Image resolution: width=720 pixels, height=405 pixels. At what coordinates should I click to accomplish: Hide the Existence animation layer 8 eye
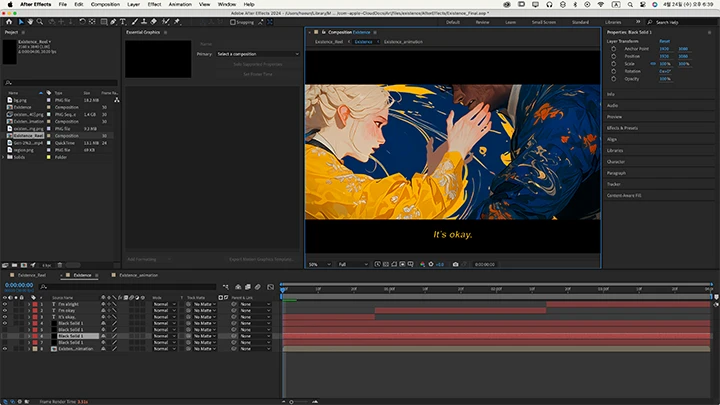click(5, 349)
